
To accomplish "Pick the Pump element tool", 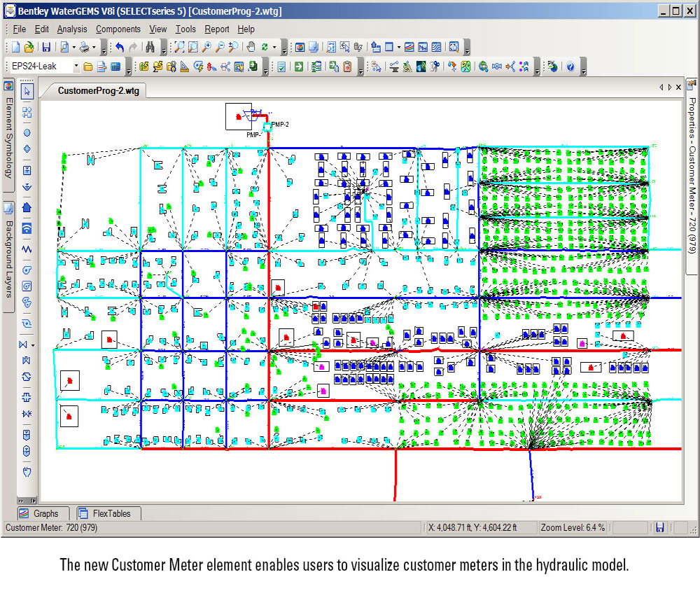I will tap(27, 270).
